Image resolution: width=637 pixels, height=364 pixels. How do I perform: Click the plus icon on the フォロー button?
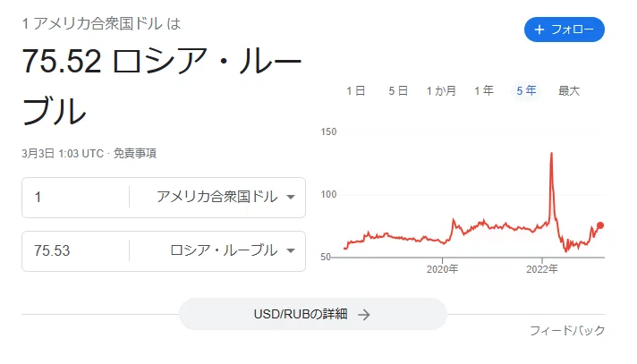(539, 30)
